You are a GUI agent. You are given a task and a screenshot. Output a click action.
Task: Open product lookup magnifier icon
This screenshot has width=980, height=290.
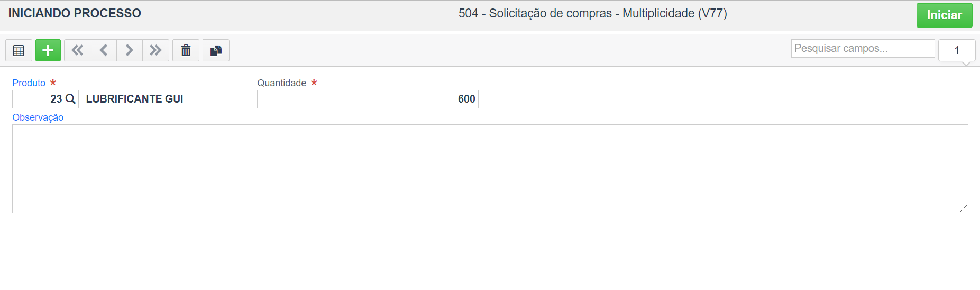(x=70, y=99)
